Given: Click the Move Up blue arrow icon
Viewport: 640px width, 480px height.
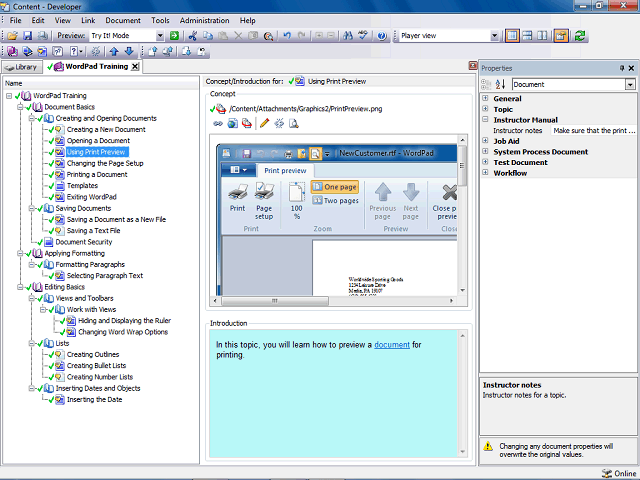Looking at the screenshot, I should [114, 51].
